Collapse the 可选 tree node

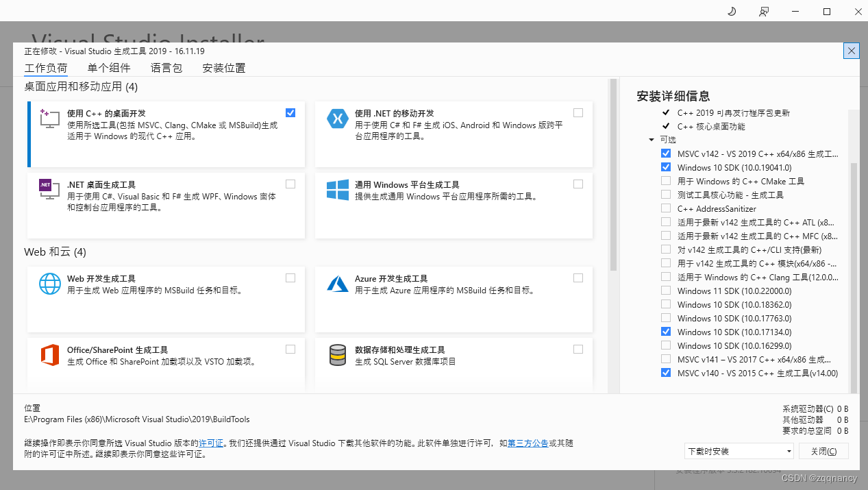coord(652,139)
